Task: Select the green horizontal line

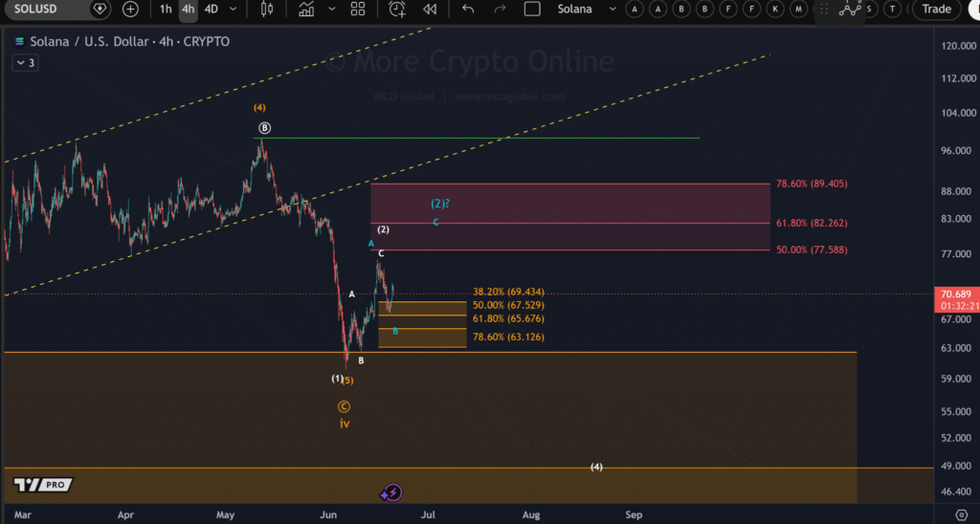Action: (477, 138)
